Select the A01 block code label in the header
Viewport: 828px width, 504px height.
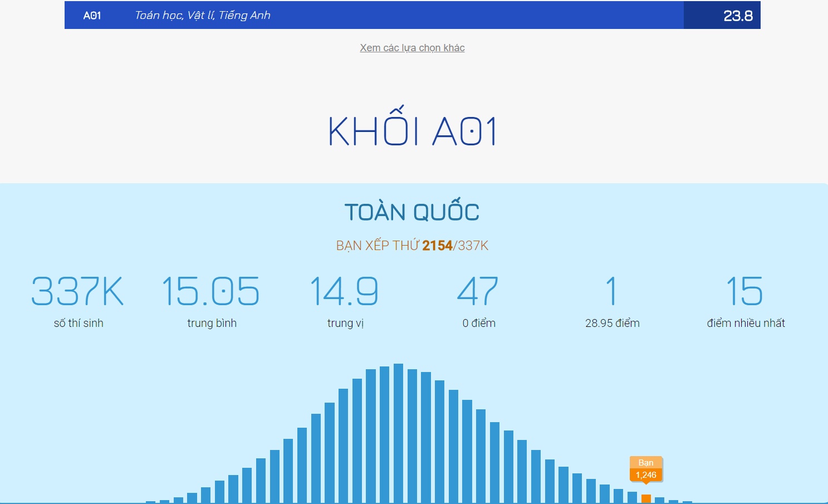click(x=91, y=15)
